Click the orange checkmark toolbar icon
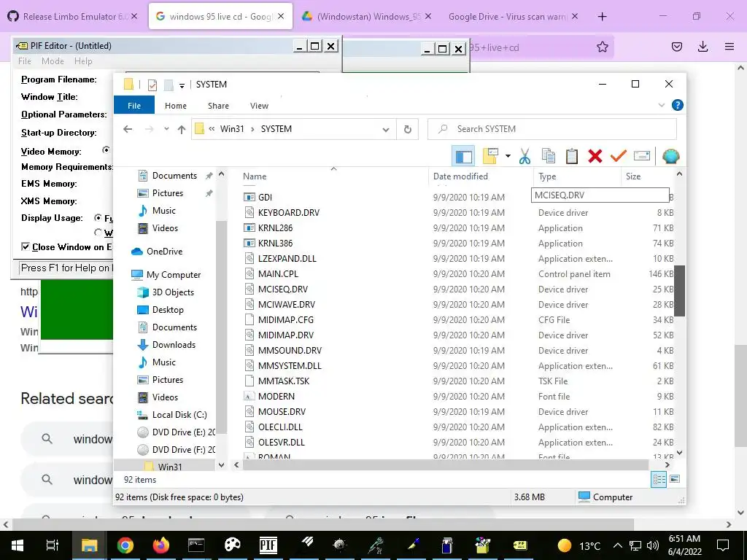Image resolution: width=747 pixels, height=560 pixels. coord(619,156)
